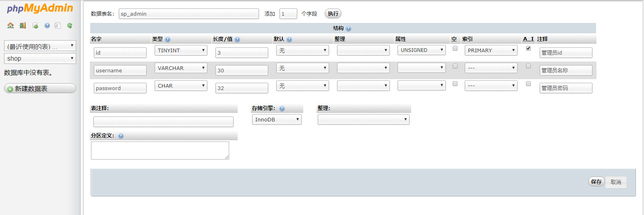Click the username column name field
The image size is (644, 215).
tap(120, 70)
